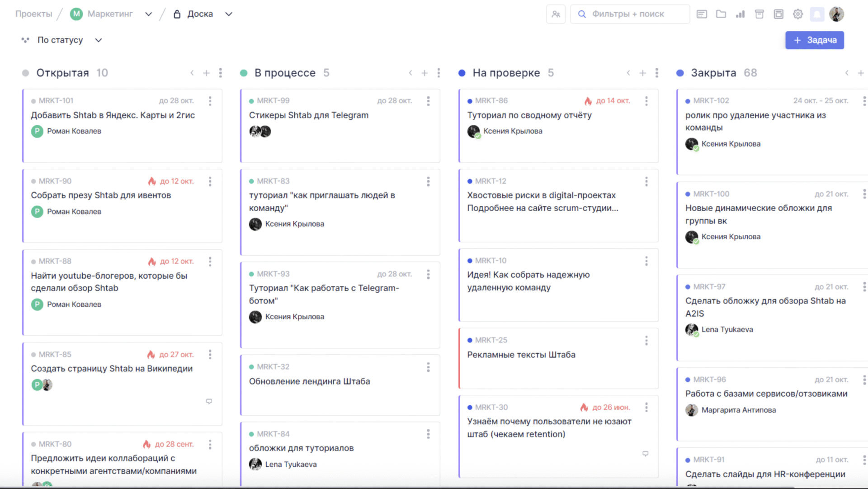Open the card view icon in top toolbar
The width and height of the screenshot is (868, 489).
(702, 14)
